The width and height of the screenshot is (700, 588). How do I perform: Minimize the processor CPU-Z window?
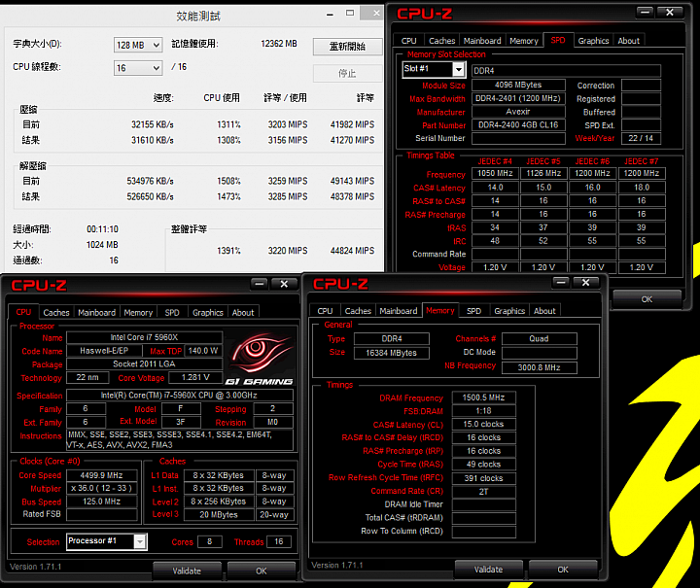pyautogui.click(x=260, y=284)
